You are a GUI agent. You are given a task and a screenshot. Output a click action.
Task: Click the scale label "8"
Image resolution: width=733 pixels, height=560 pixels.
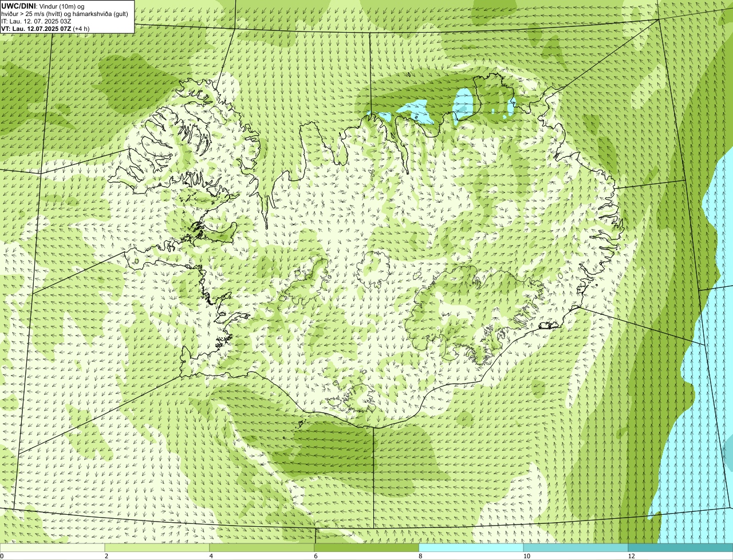420,556
